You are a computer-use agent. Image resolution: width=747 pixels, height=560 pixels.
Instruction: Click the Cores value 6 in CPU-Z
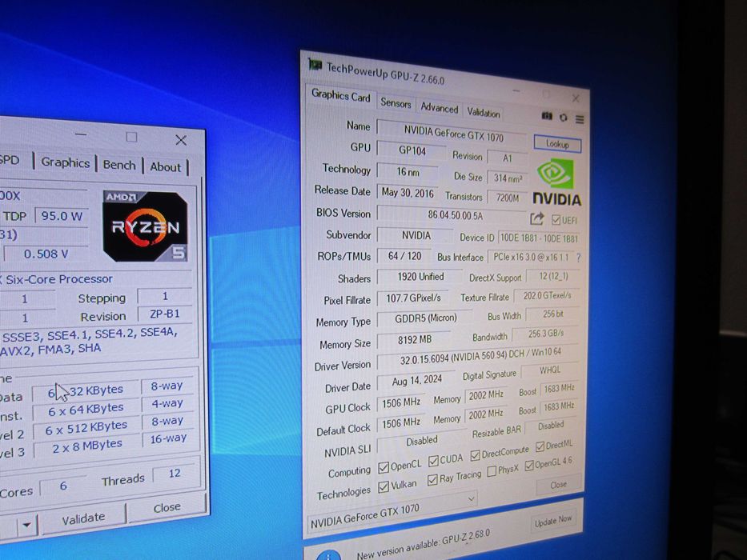63,486
